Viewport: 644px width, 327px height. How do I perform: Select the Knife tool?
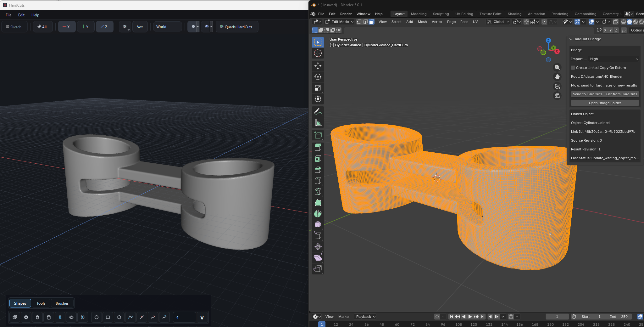(318, 192)
